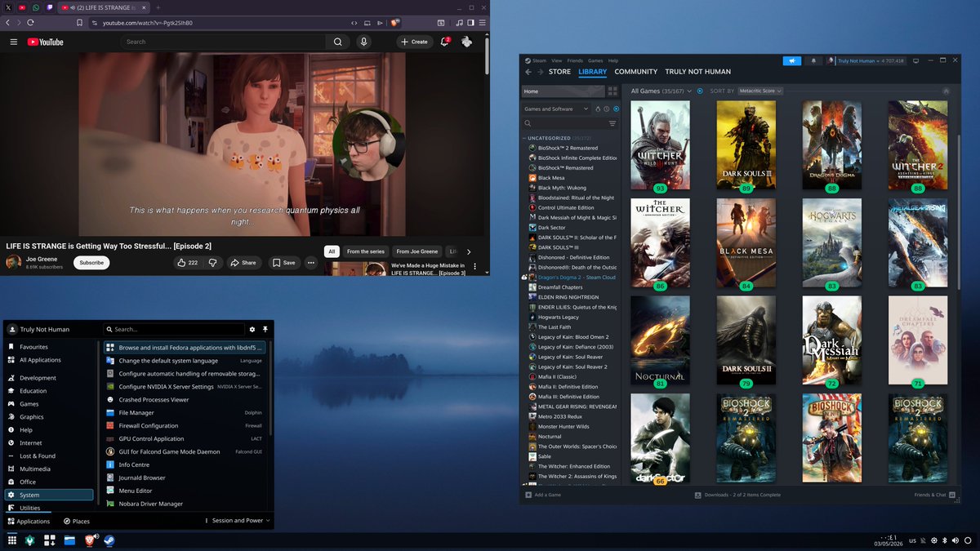Open the more actions ellipsis under video

point(311,263)
